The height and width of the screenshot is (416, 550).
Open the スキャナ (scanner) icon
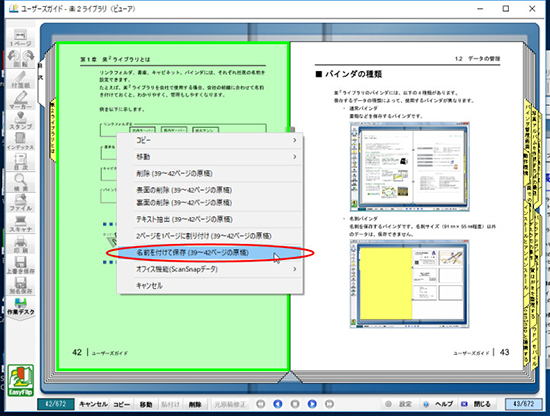coord(20,223)
